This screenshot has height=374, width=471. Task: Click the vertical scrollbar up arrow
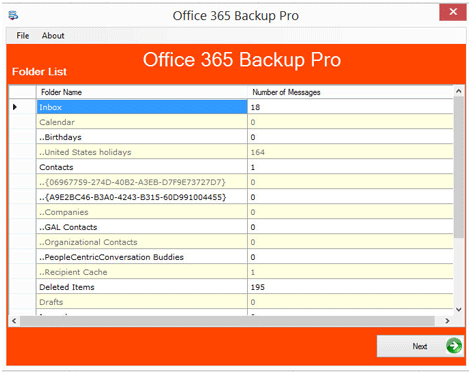(459, 91)
